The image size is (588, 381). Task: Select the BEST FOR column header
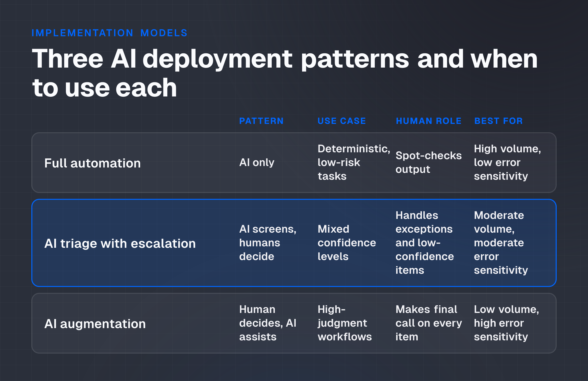(x=498, y=121)
